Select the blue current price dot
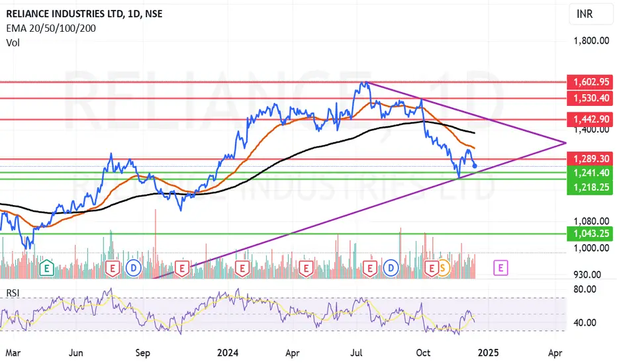Viewport: 617px width, 364px height. (x=475, y=165)
